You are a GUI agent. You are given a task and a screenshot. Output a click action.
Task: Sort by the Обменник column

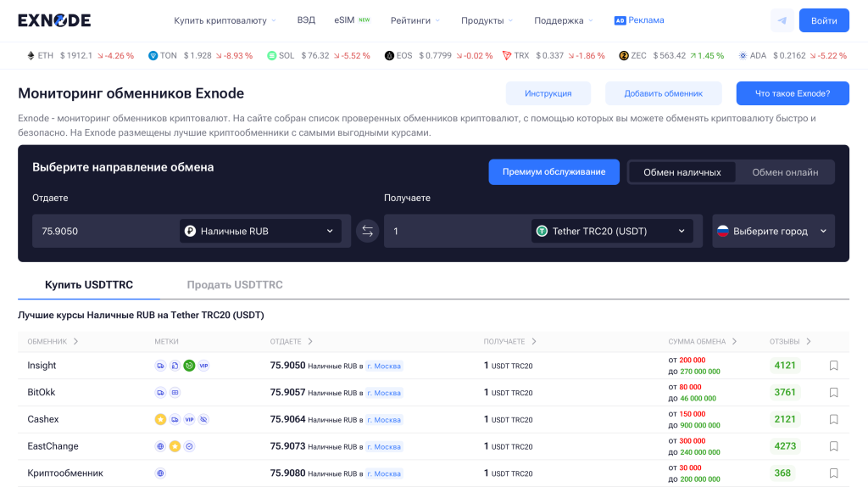point(53,341)
